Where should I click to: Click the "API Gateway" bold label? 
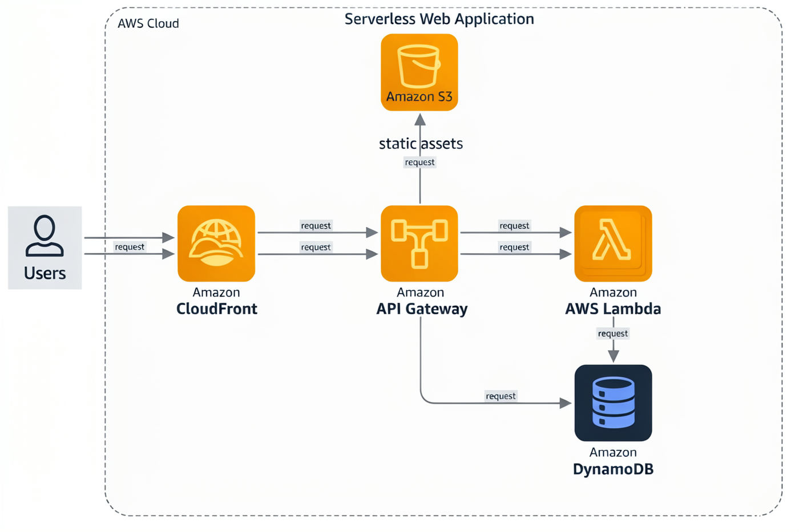coord(422,309)
